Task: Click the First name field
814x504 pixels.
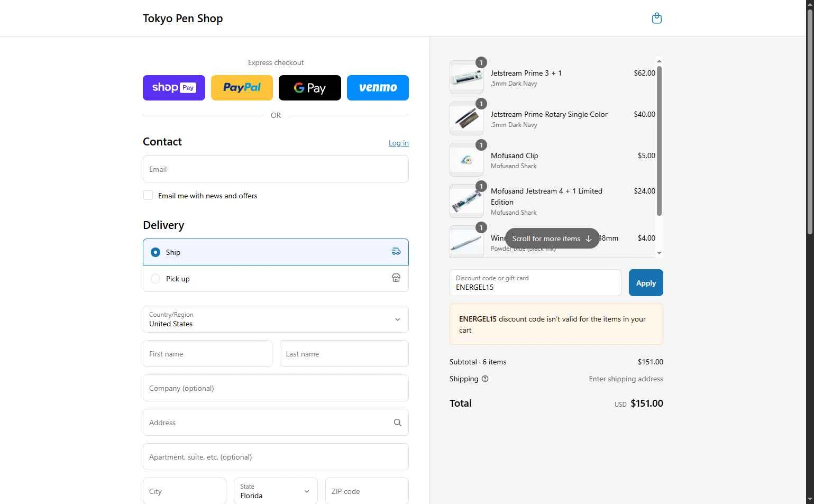Action: pyautogui.click(x=207, y=354)
